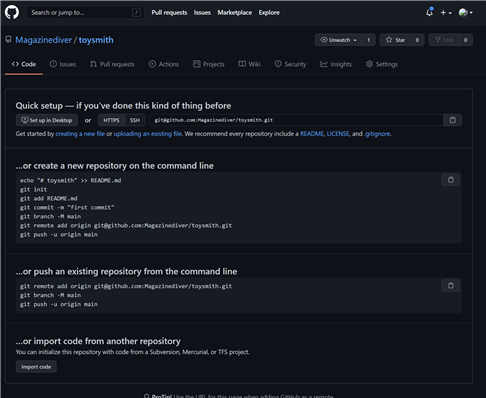Open the .gitignore link
This screenshot has height=398, width=486.
tap(377, 134)
